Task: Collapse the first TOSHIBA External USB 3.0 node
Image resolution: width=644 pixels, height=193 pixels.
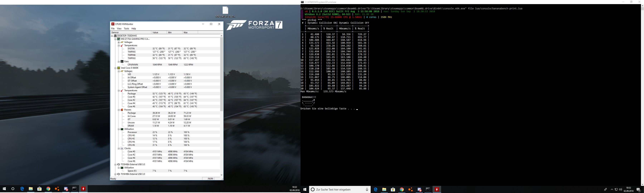Action: 115,165
